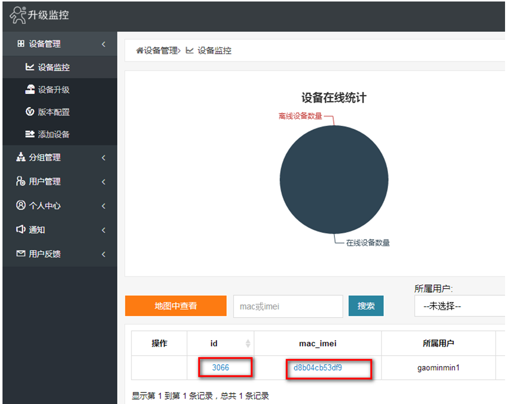Open 添加设备 menu item
The height and width of the screenshot is (404, 532).
click(54, 134)
